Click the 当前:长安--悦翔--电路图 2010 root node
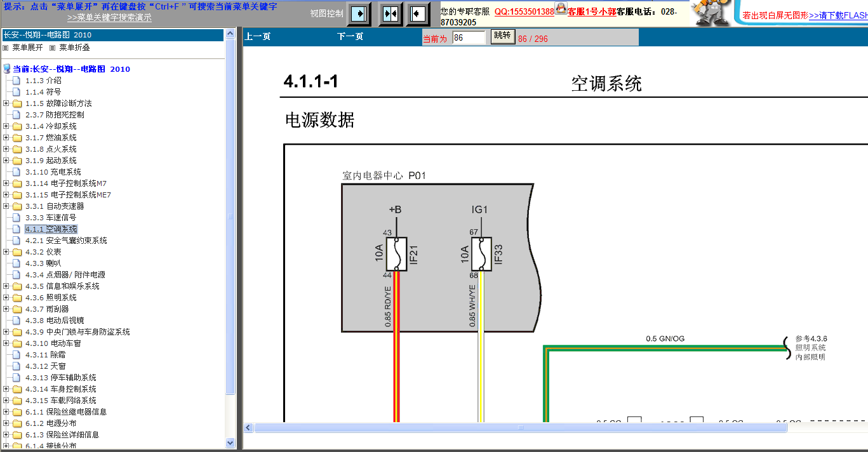The width and height of the screenshot is (868, 452). [71, 69]
